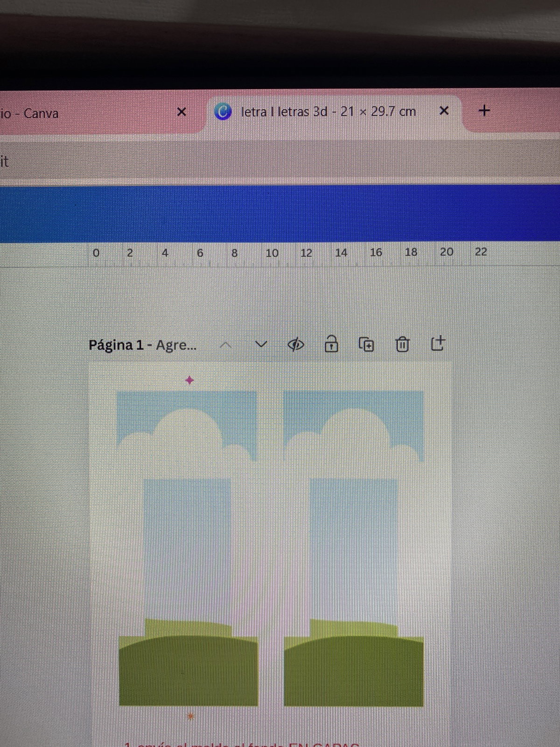The height and width of the screenshot is (747, 560).
Task: Add a new page with the plus-page icon
Action: tap(437, 344)
